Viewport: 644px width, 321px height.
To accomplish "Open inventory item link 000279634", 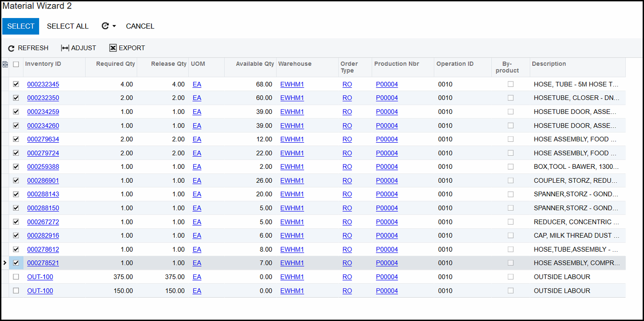I will [43, 139].
